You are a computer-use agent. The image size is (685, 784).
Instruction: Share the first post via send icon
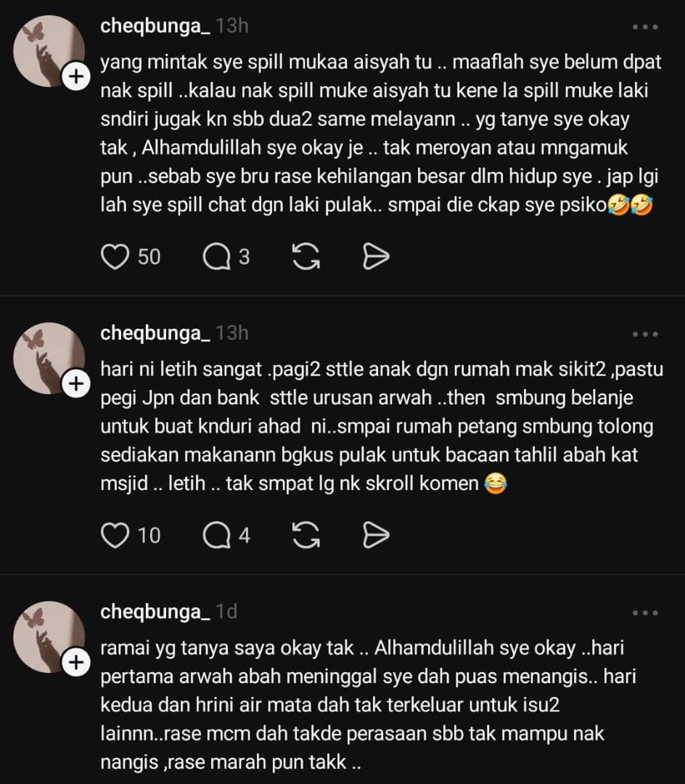pyautogui.click(x=375, y=257)
